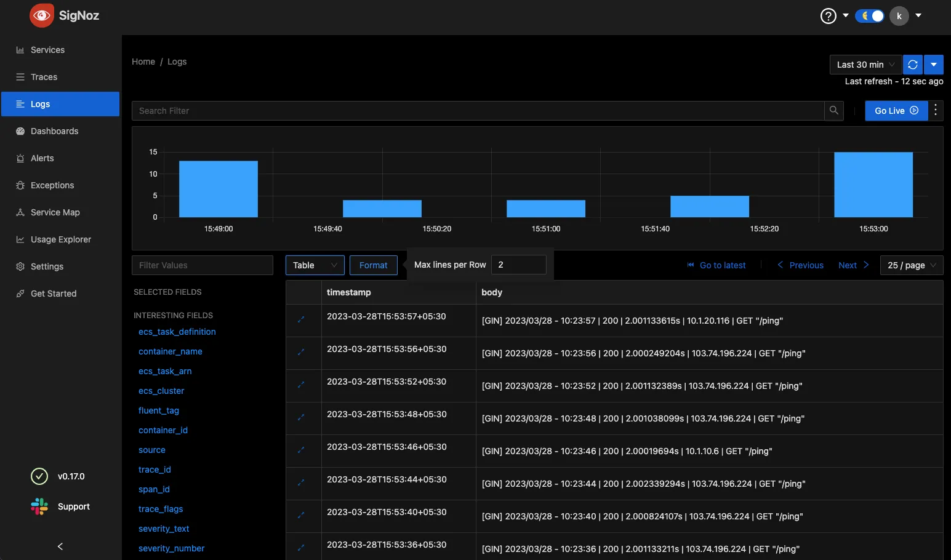Viewport: 951px width, 560px height.
Task: Expand log row 15:53:36 with expand icon
Action: coord(301,548)
